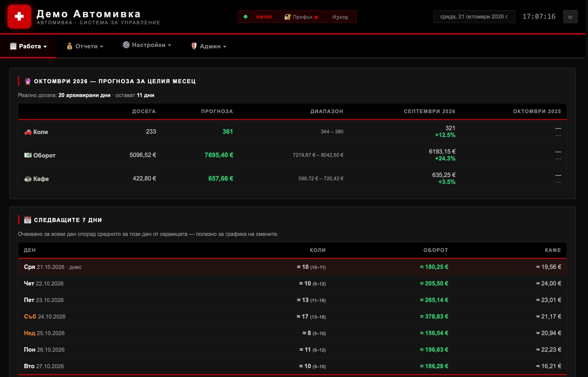The width and height of the screenshot is (588, 377).
Task: Click the car icon in the Коли row
Action: (28, 132)
